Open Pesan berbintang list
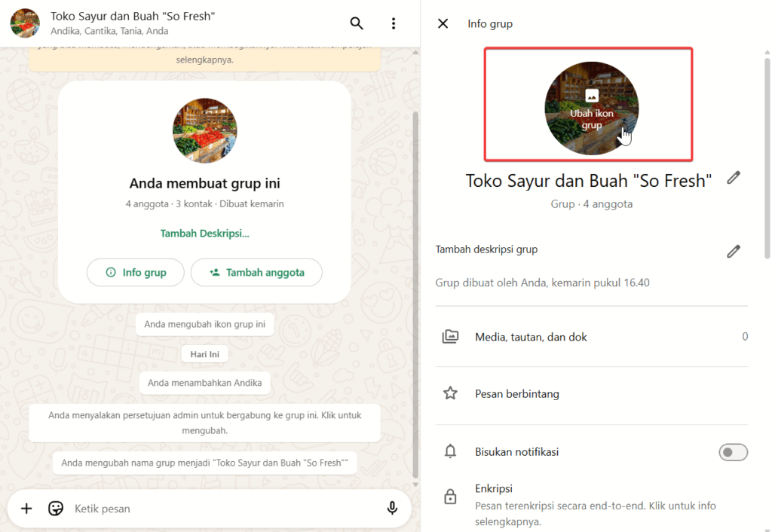Image resolution: width=772 pixels, height=532 pixels. (516, 393)
